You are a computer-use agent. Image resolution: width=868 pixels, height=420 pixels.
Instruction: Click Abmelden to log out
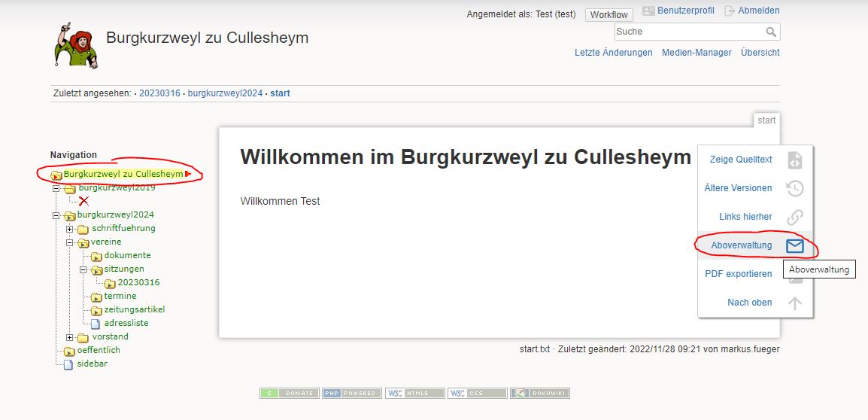[758, 11]
